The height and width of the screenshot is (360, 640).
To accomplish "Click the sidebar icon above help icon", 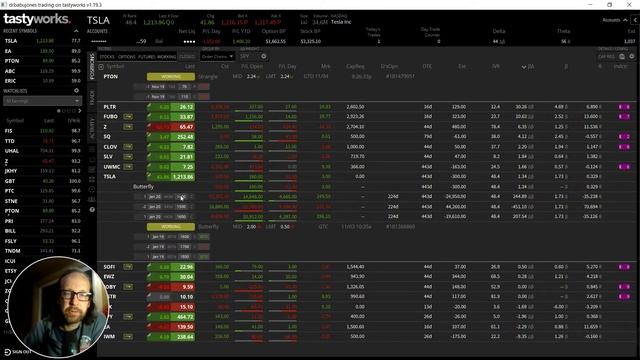I will pyautogui.click(x=92, y=199).
